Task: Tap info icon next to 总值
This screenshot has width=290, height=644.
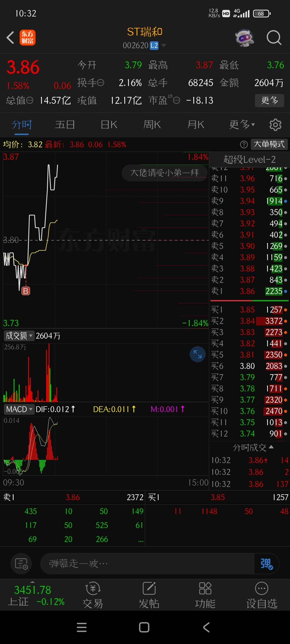Action: [x=30, y=100]
